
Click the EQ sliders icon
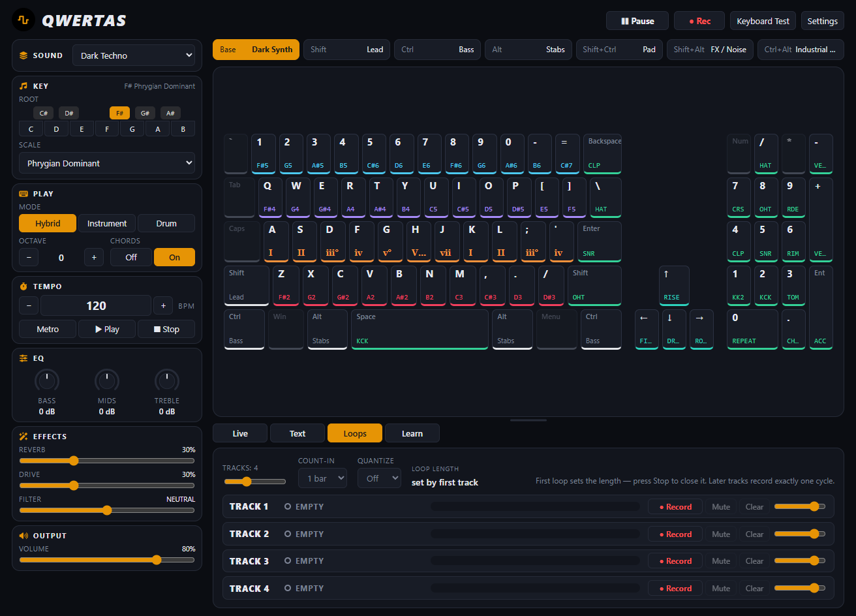pos(23,358)
